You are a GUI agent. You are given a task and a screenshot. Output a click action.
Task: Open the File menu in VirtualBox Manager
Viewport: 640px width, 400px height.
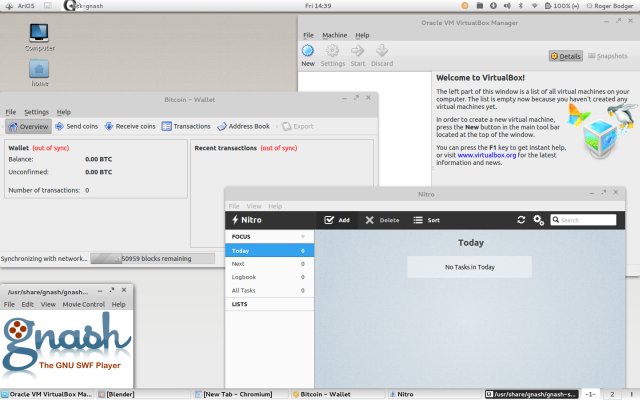[309, 36]
